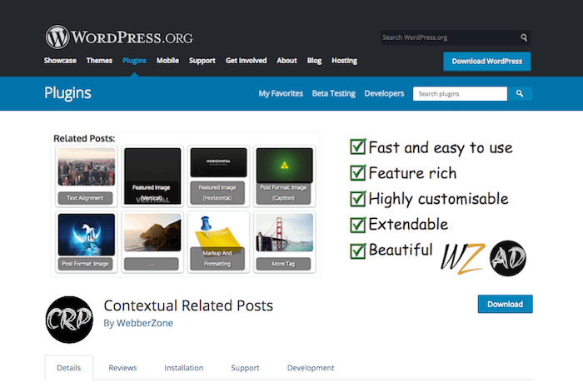Click the Search plugins input field
The width and height of the screenshot is (583, 392).
(460, 94)
